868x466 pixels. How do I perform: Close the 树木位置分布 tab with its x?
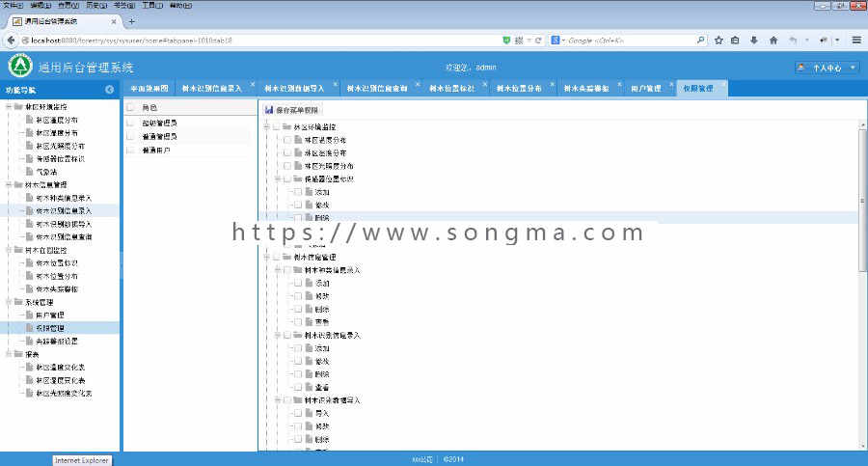coord(552,84)
